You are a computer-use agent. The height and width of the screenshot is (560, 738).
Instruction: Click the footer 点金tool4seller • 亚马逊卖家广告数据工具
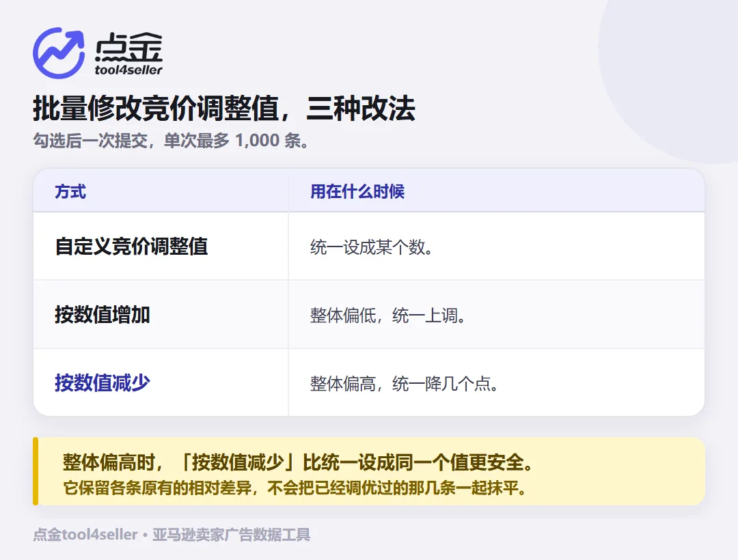[x=172, y=535]
